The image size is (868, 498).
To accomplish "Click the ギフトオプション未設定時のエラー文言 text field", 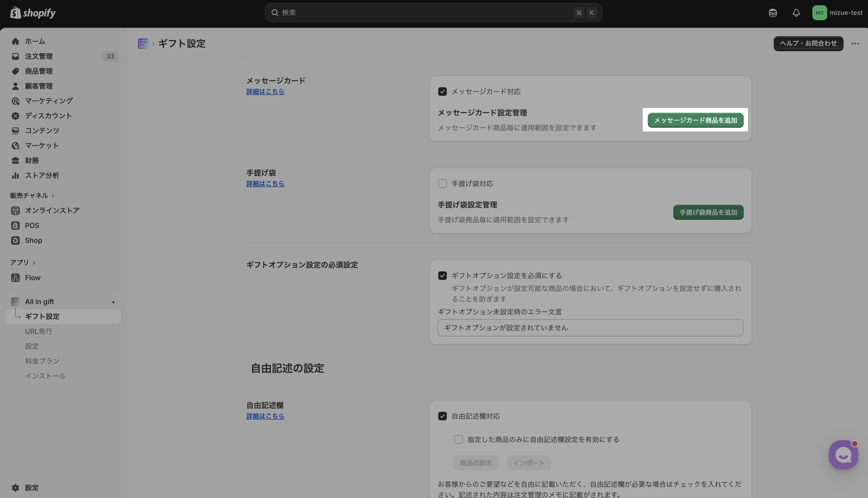I will tap(590, 328).
